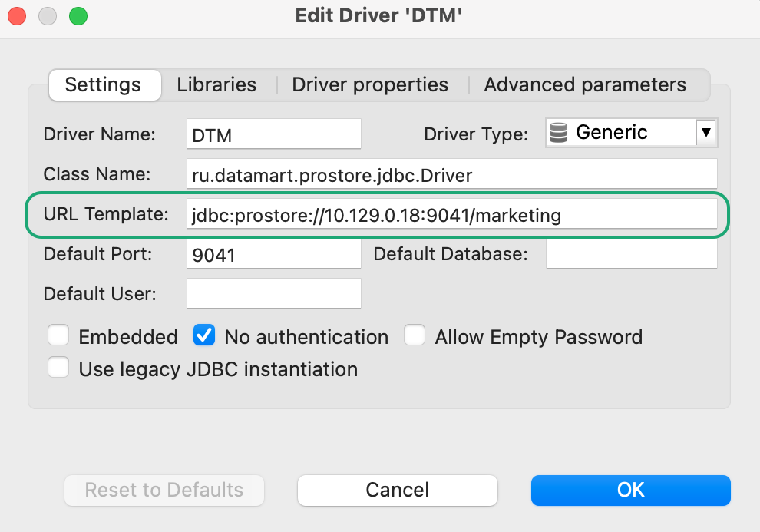Open the Libraries tab
This screenshot has height=532, width=760.
(216, 84)
